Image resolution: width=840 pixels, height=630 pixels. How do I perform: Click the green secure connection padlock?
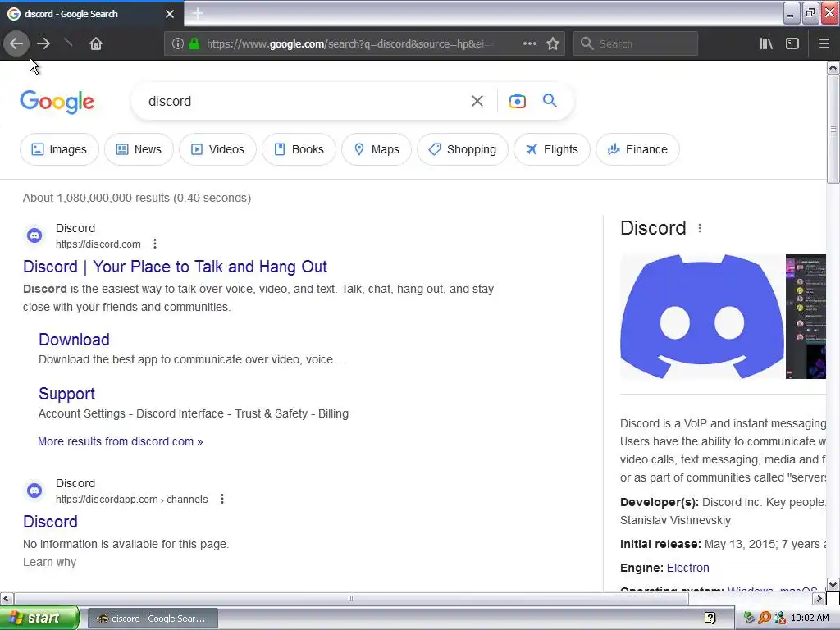194,44
